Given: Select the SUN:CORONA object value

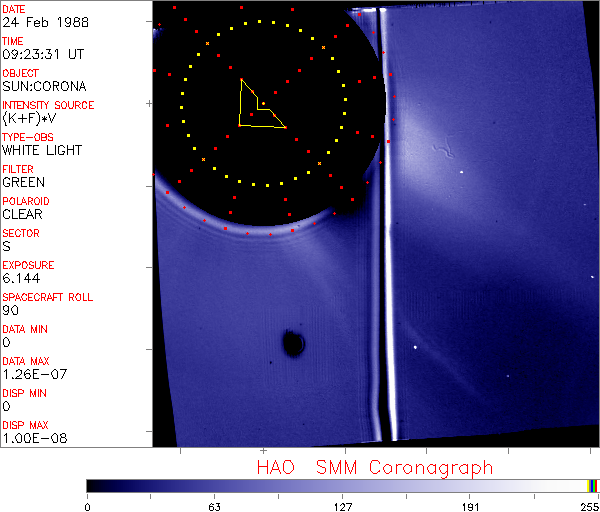Looking at the screenshot, I should click(x=44, y=87).
